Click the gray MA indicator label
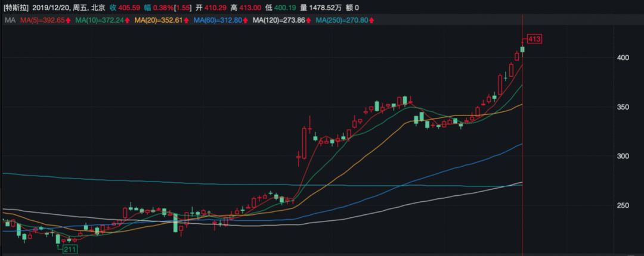The width and height of the screenshot is (644, 256). (x=9, y=20)
